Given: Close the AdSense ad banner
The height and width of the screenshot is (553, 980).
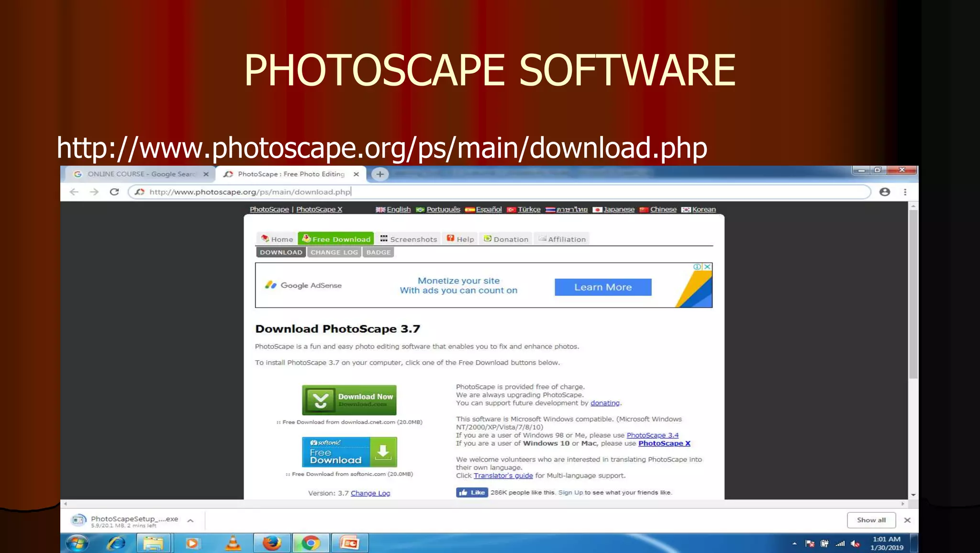Looking at the screenshot, I should [707, 267].
